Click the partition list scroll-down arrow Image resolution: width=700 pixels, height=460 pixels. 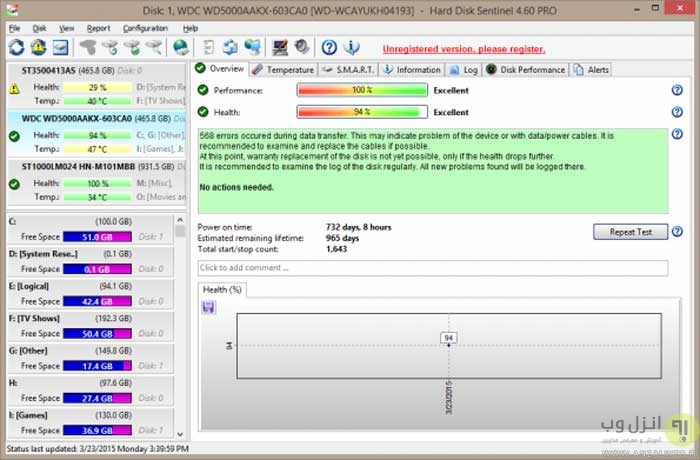tap(180, 434)
